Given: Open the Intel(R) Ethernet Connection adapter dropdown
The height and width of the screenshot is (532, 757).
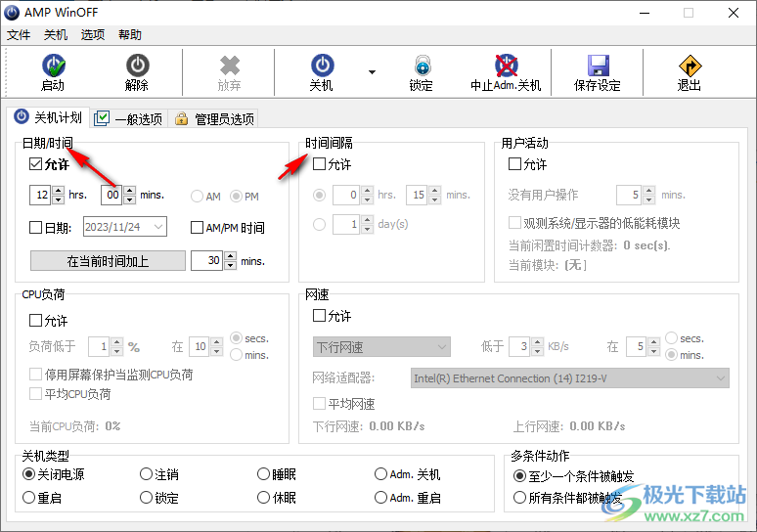Looking at the screenshot, I should (x=569, y=378).
